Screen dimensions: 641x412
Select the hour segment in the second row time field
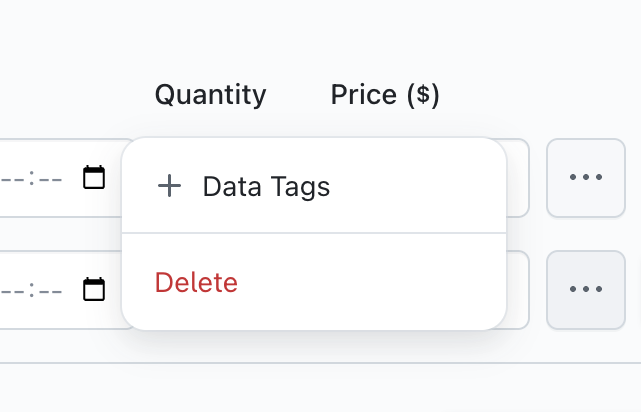point(12,290)
